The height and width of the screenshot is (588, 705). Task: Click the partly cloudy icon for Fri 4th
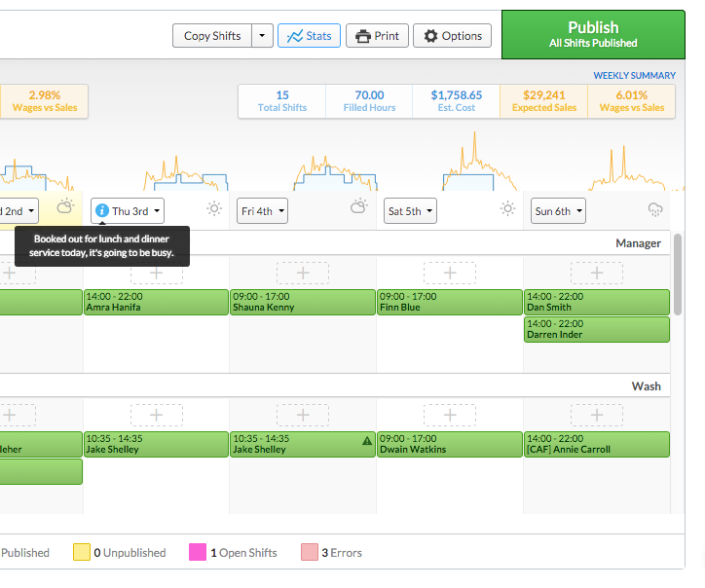click(x=359, y=207)
